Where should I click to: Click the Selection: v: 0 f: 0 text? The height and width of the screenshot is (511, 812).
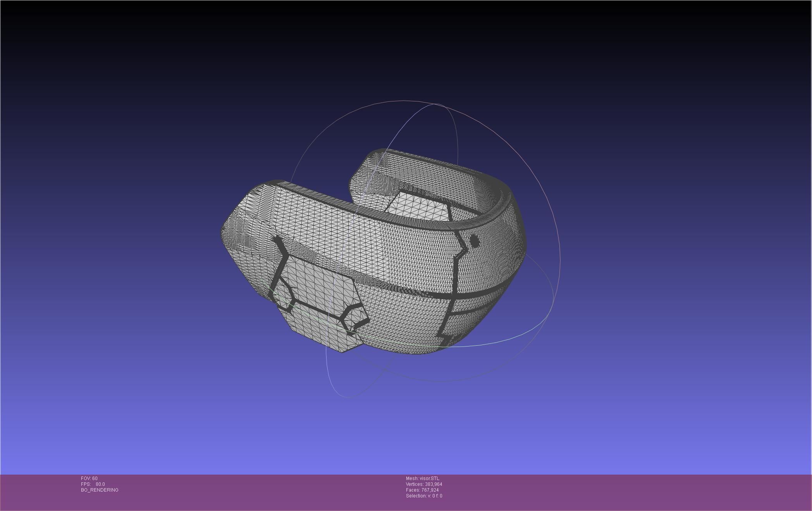[x=424, y=496]
